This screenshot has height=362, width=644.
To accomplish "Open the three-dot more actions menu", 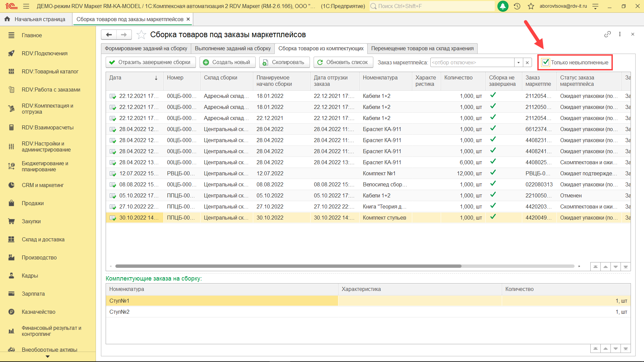I will 620,34.
